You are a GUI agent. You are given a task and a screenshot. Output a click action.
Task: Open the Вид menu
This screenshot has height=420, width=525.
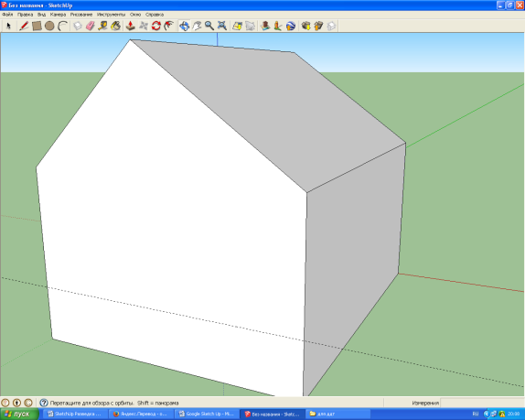(41, 15)
